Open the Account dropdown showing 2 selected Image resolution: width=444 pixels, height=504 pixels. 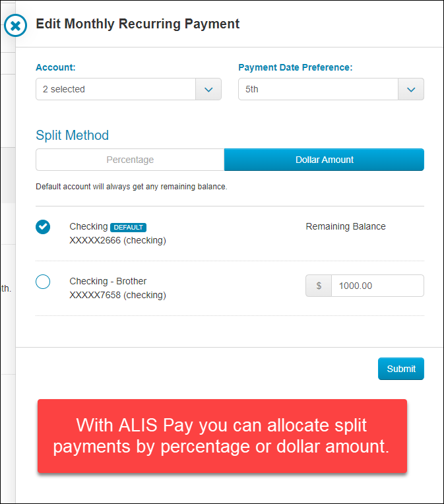(x=128, y=89)
